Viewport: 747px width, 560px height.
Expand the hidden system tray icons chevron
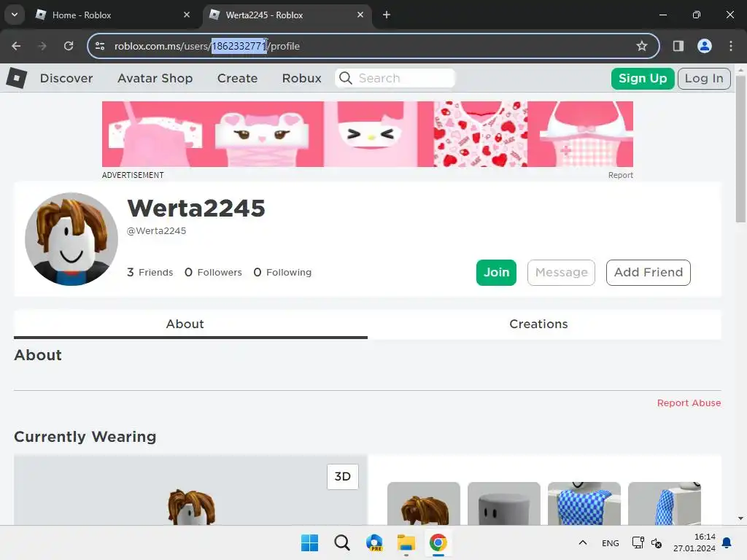582,542
